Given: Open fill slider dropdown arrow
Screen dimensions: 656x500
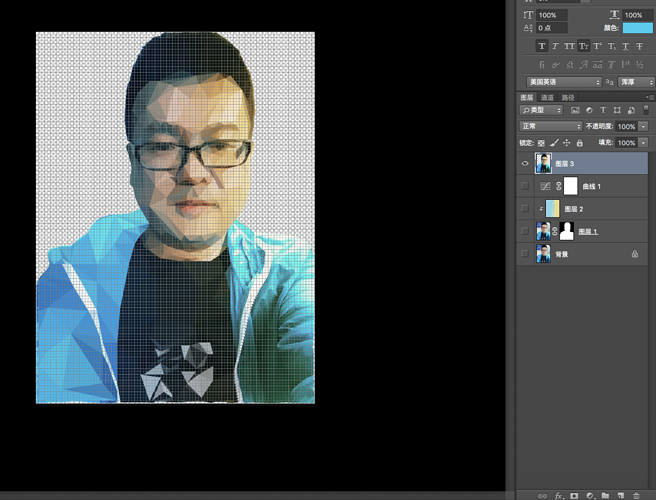Looking at the screenshot, I should click(643, 143).
